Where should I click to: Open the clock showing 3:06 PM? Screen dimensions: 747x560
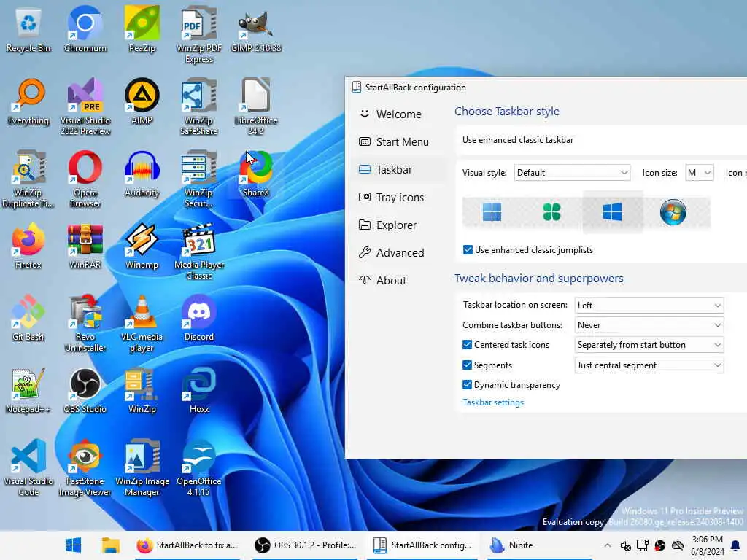707,545
